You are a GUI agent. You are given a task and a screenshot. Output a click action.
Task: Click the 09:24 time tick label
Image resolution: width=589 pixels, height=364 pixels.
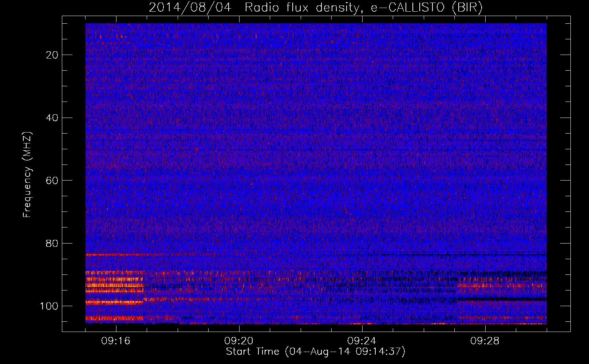[362, 341]
